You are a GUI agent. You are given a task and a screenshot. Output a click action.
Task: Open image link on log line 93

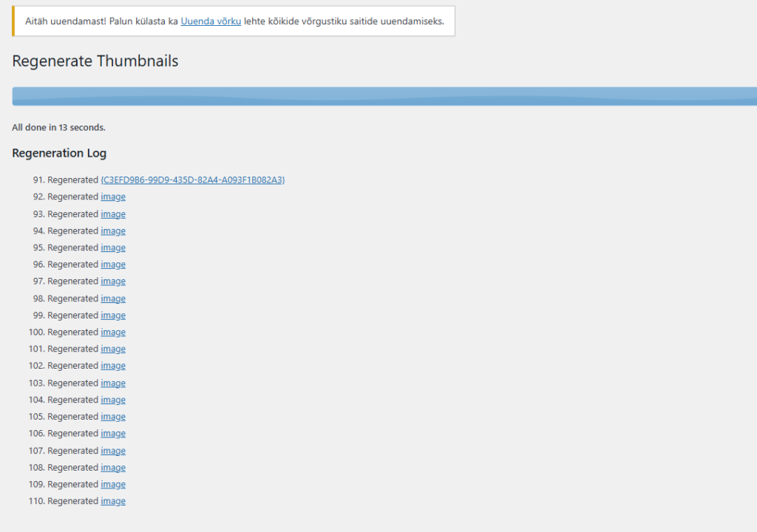coord(113,214)
